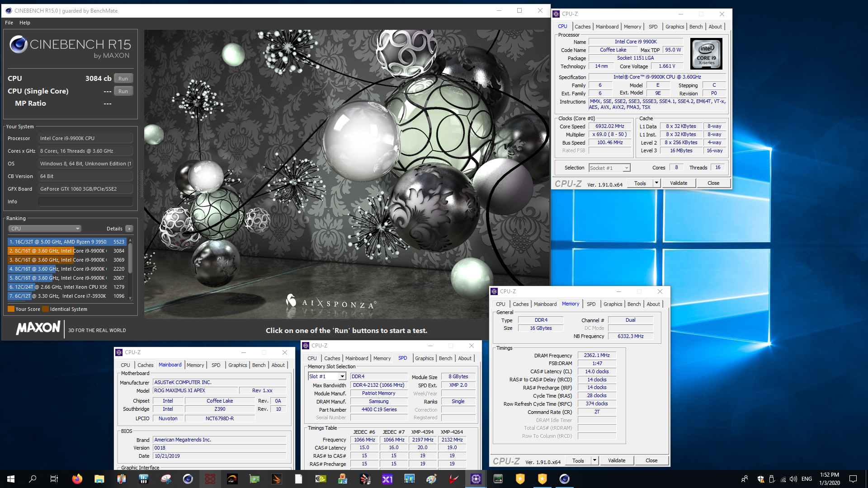This screenshot has width=868, height=488.
Task: Switch to the active Cinebench taskbar icon beside the shields
Action: [x=564, y=479]
